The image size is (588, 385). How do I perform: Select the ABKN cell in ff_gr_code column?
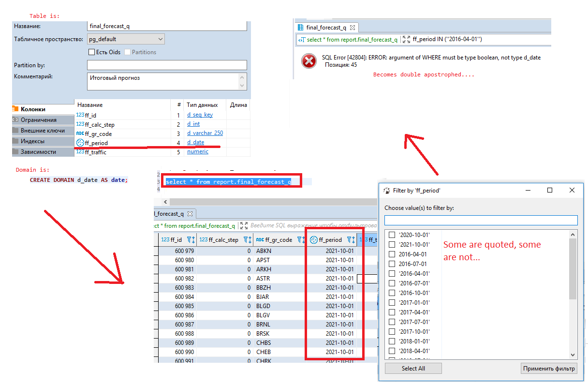coord(279,251)
